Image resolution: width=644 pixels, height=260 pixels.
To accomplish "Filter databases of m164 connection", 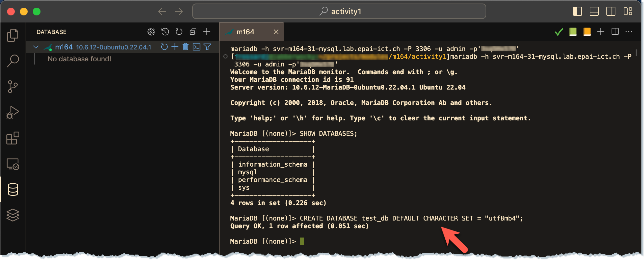I will [207, 47].
